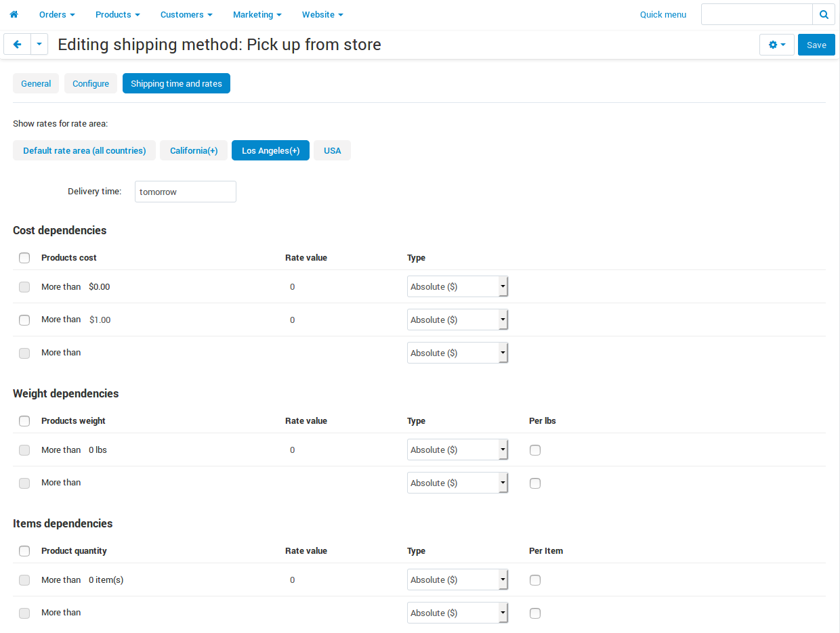Toggle select-all in Weight dependencies header
840x633 pixels.
point(24,421)
